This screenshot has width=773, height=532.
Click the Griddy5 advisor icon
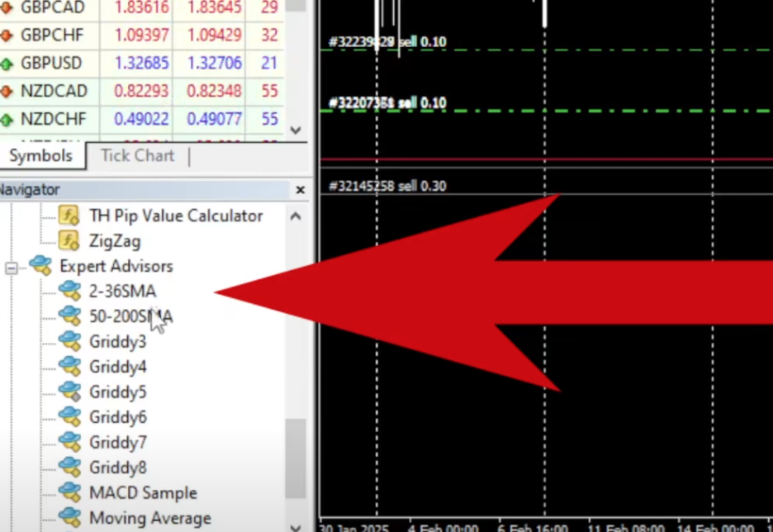click(69, 391)
